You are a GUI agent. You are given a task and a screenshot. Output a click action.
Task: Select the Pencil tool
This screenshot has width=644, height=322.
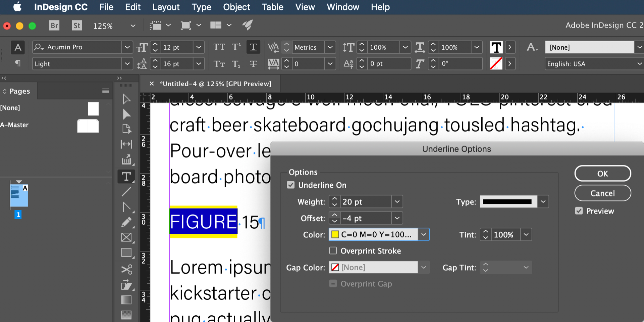[126, 222]
